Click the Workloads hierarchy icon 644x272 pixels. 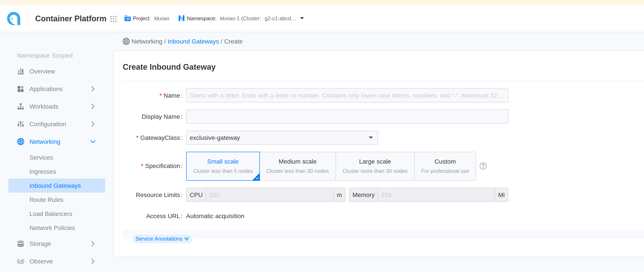pyautogui.click(x=20, y=107)
